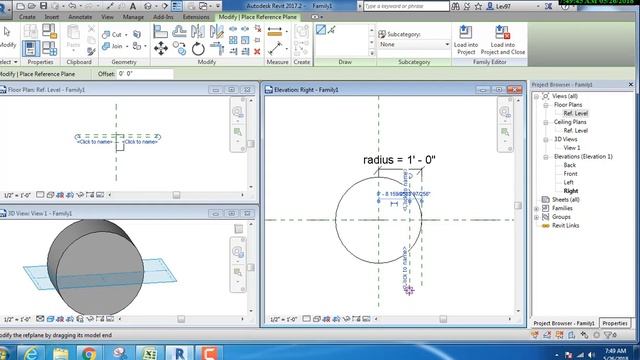640x360 pixels.
Task: Toggle the Properties palette icon
Action: (31, 49)
